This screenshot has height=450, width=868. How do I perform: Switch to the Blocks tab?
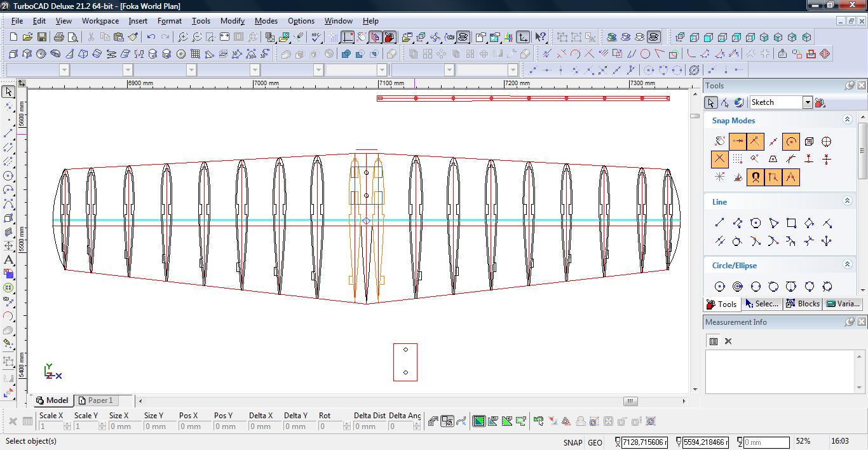pos(803,304)
